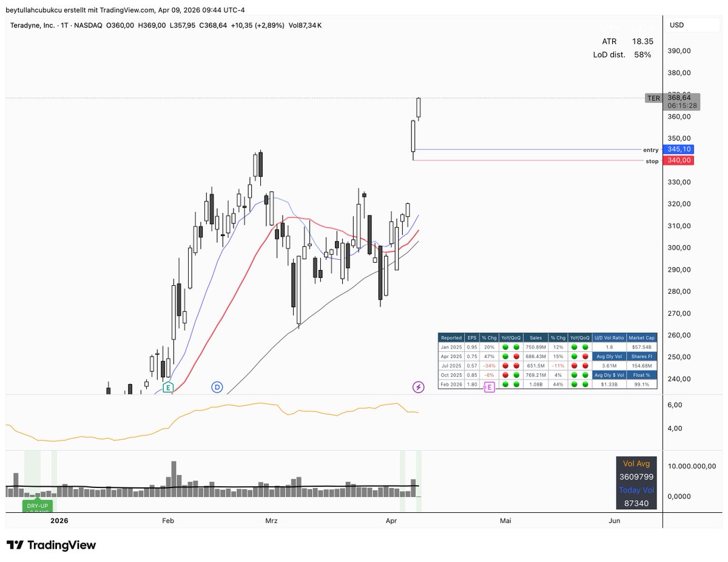Click the tallest February volume bar
The image size is (728, 562).
click(174, 479)
